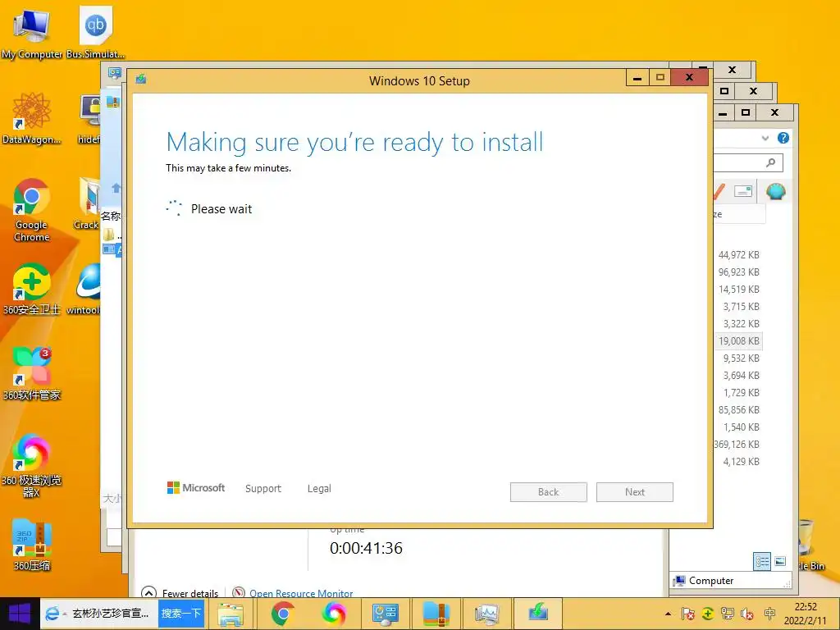Screen dimensions: 840x630
Task: Select the 44,972 KB file row
Action: coord(738,255)
